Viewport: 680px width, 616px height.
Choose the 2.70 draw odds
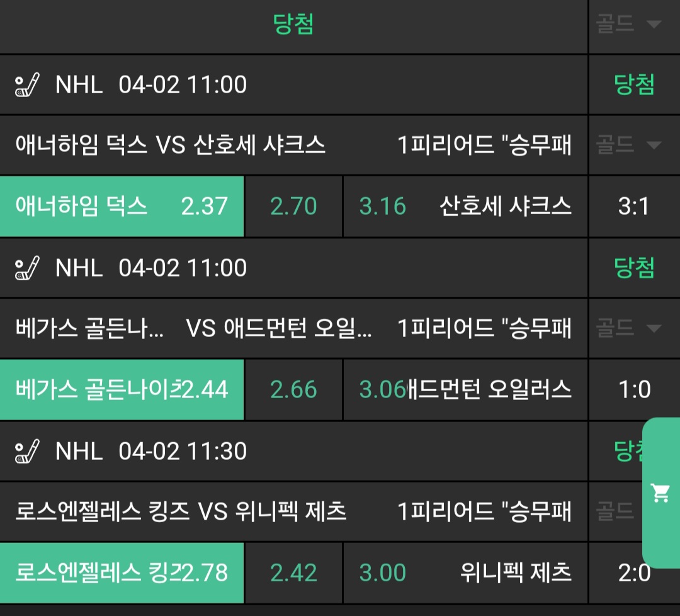tap(293, 207)
